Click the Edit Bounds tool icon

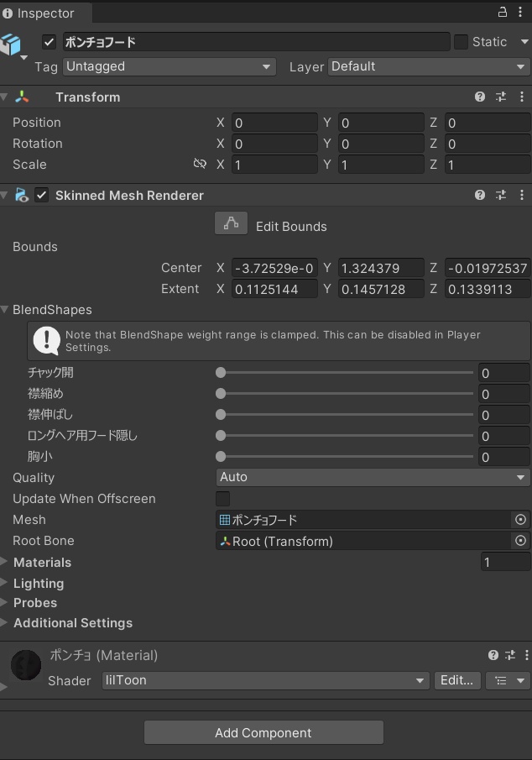(231, 223)
